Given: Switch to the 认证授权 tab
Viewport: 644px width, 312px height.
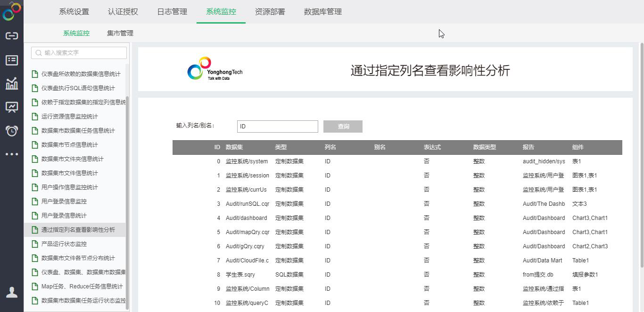Looking at the screenshot, I should (x=123, y=12).
